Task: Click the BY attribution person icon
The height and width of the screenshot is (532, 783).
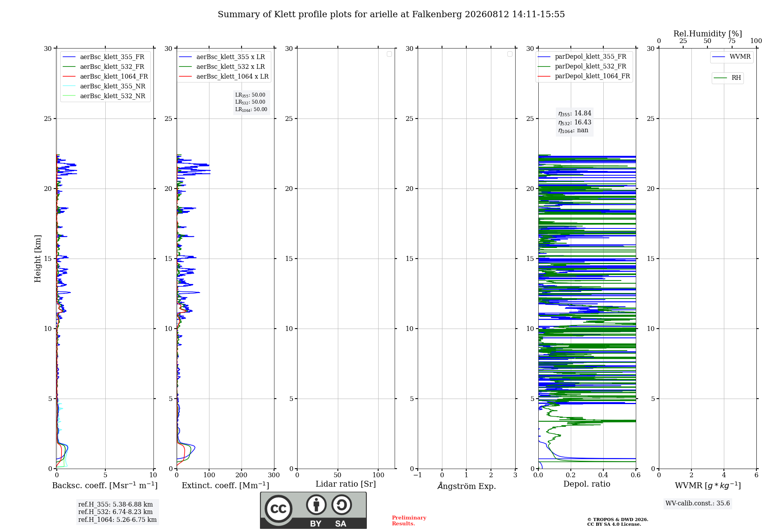Action: (x=316, y=505)
